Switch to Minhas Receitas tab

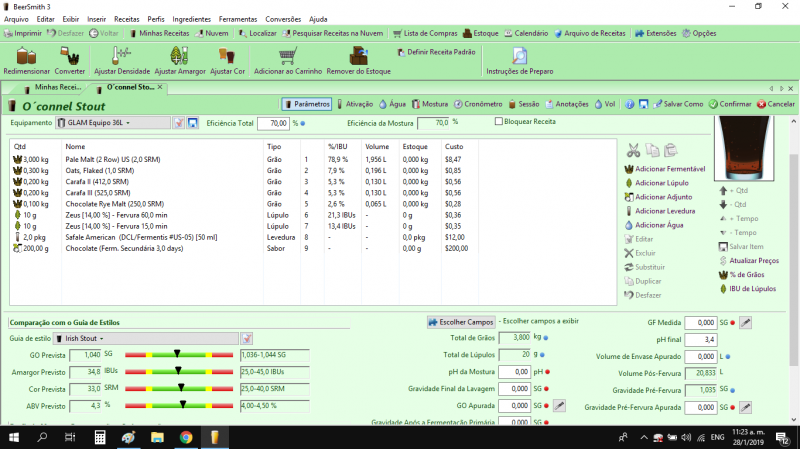point(53,87)
